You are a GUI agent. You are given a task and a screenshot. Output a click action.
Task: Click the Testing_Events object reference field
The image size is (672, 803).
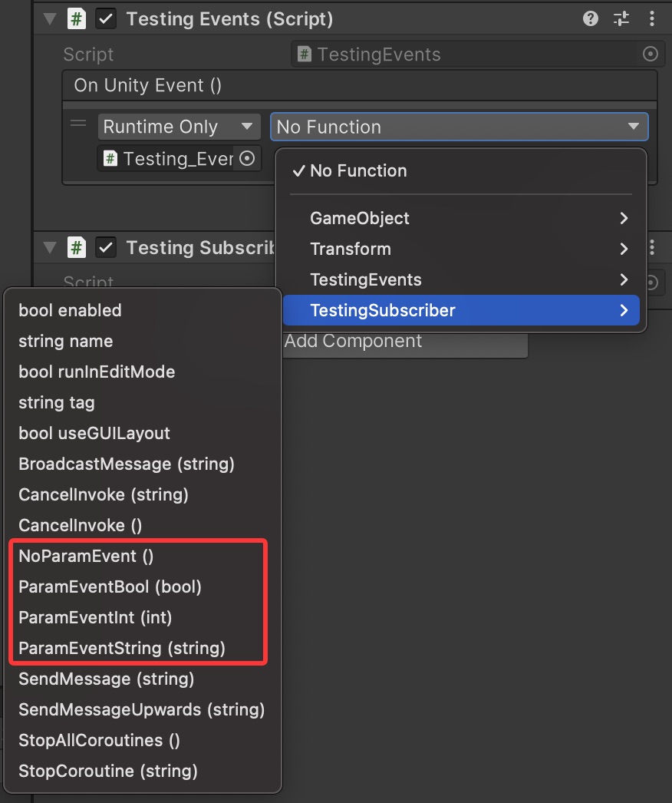click(169, 158)
